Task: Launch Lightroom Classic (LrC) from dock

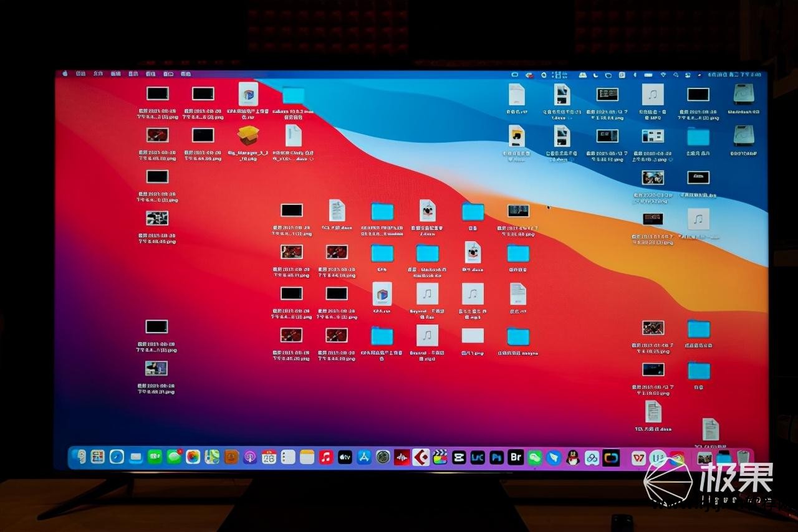Action: [x=478, y=457]
